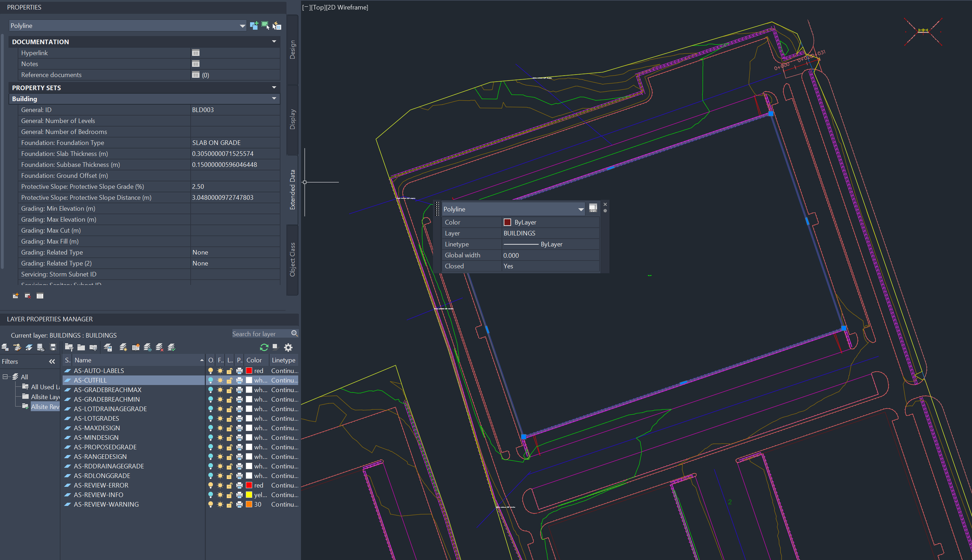Open the Notes editor icon
The height and width of the screenshot is (560, 972).
[x=196, y=64]
